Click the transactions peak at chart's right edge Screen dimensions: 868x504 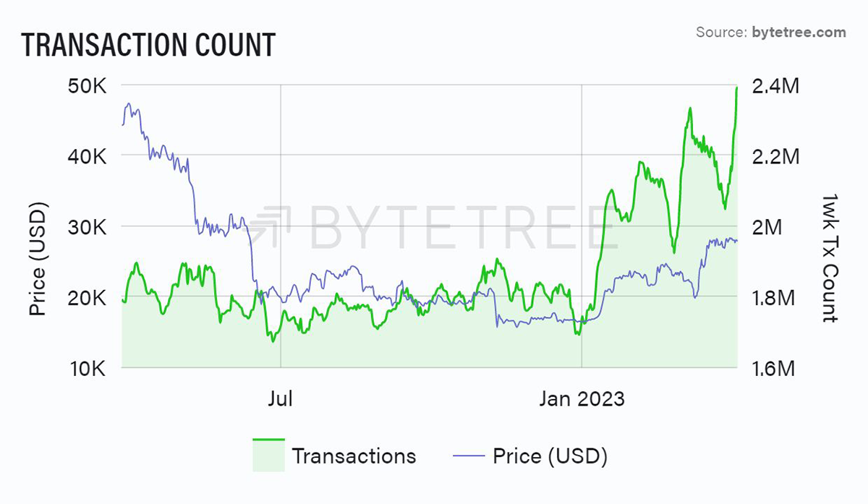click(x=736, y=88)
